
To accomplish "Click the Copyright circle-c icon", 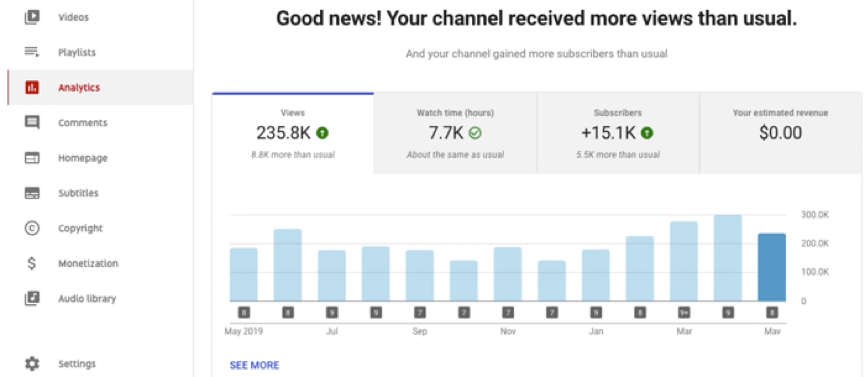I will [32, 228].
